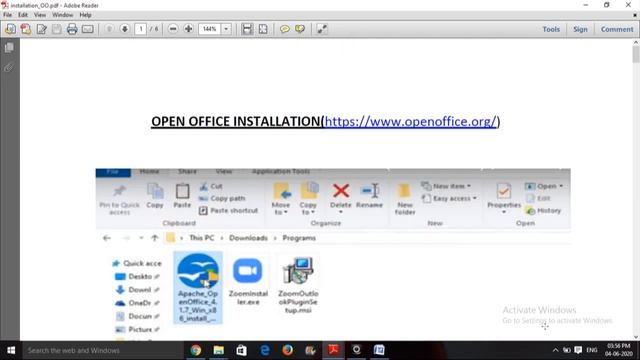Enable fit-width scrolling mode icon
The image size is (640, 360).
[x=247, y=29]
